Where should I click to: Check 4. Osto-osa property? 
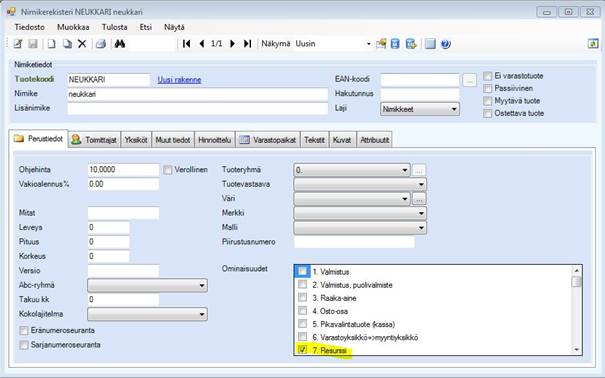pyautogui.click(x=302, y=310)
